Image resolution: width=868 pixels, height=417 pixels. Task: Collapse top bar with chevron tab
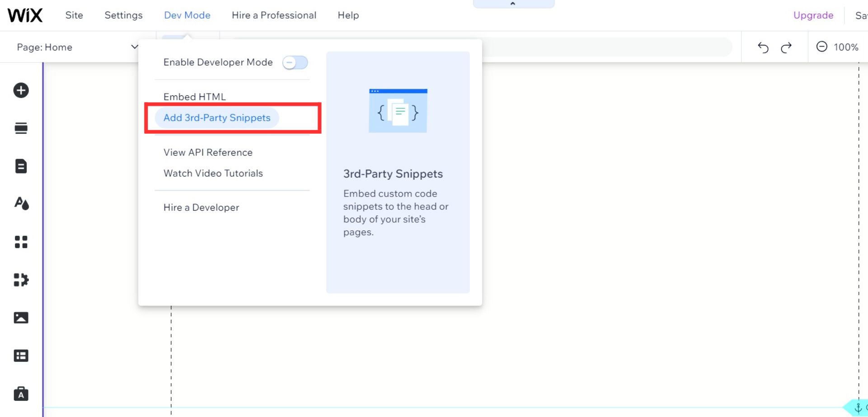click(x=513, y=4)
